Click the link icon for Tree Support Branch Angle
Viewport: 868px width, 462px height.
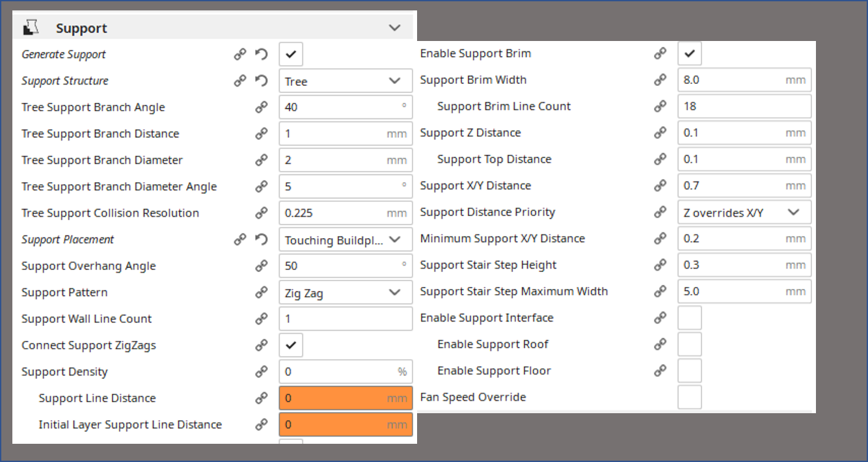tap(262, 107)
